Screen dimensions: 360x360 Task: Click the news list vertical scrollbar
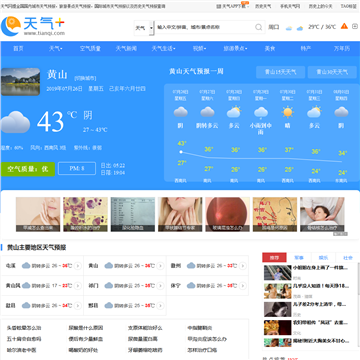pos(359,278)
